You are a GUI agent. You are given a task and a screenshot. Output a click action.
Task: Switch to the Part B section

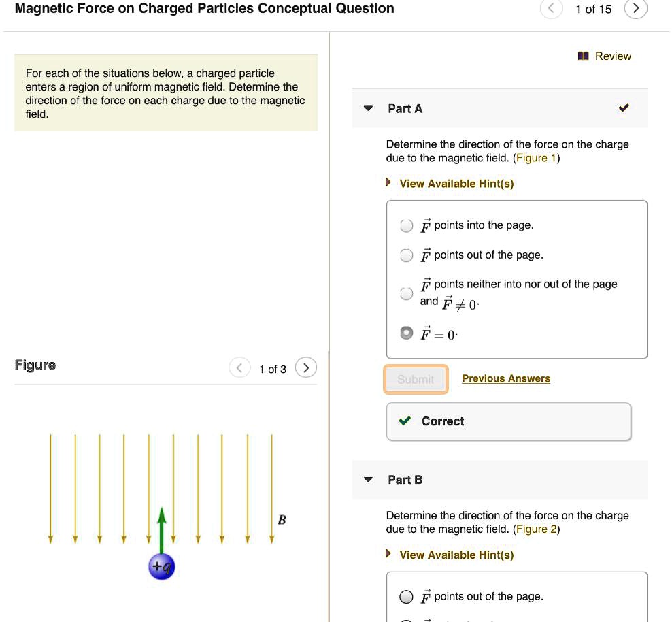point(405,479)
